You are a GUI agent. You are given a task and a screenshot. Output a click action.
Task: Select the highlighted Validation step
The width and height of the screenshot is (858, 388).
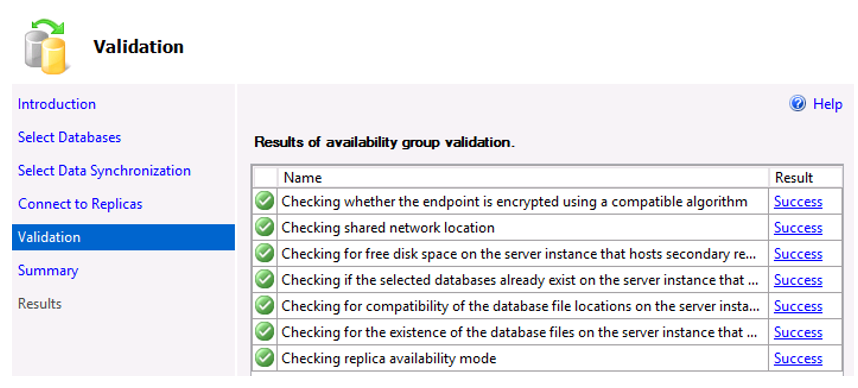(x=123, y=237)
